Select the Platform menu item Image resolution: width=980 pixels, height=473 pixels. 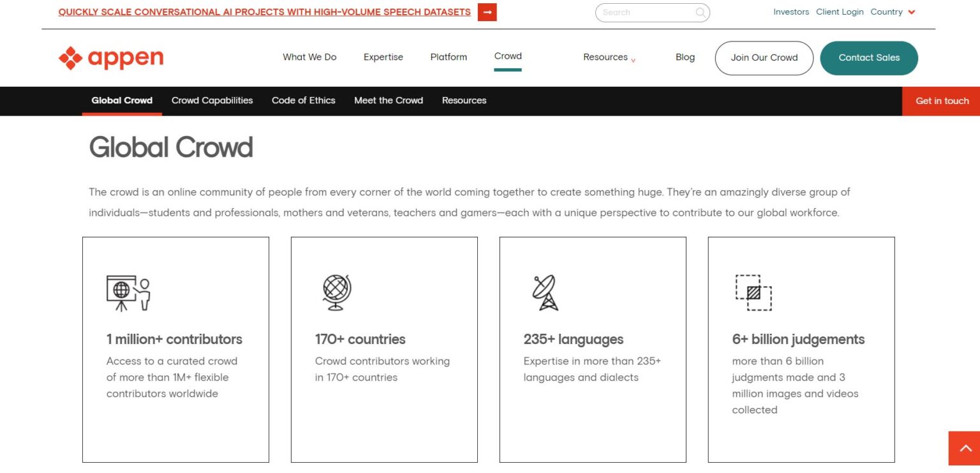pos(449,57)
